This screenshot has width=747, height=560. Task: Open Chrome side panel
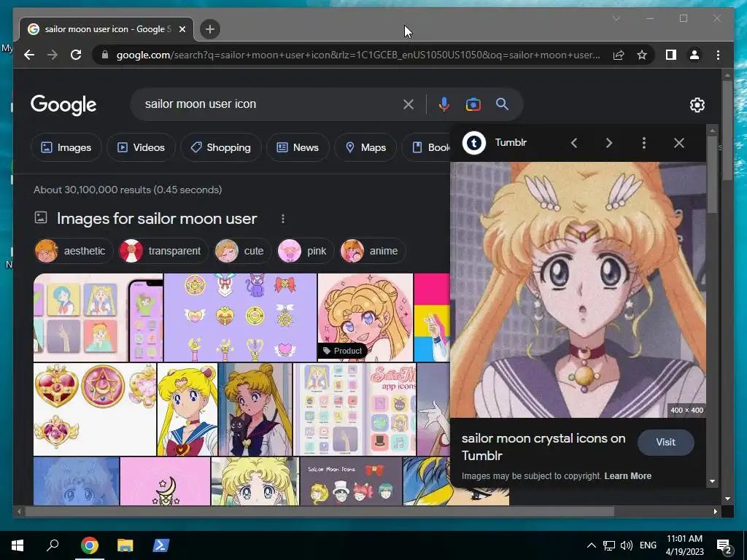pos(671,55)
